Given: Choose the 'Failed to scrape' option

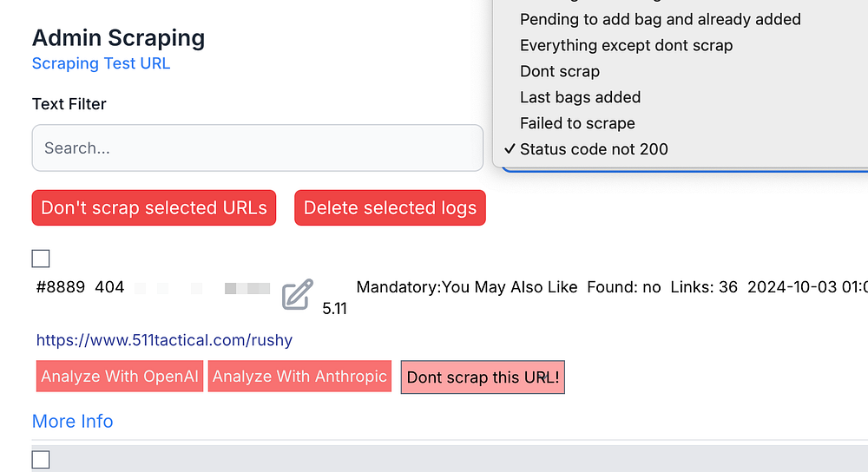Looking at the screenshot, I should tap(577, 123).
